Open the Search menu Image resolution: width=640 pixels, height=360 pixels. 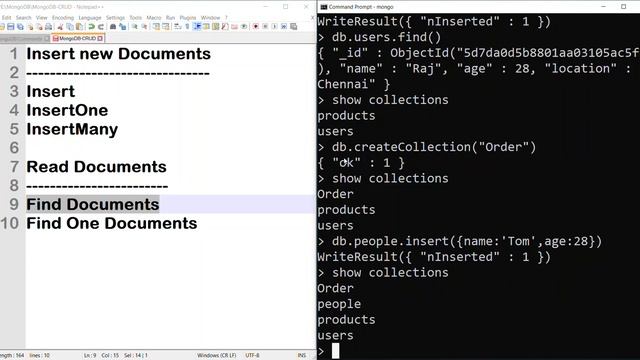[24, 18]
